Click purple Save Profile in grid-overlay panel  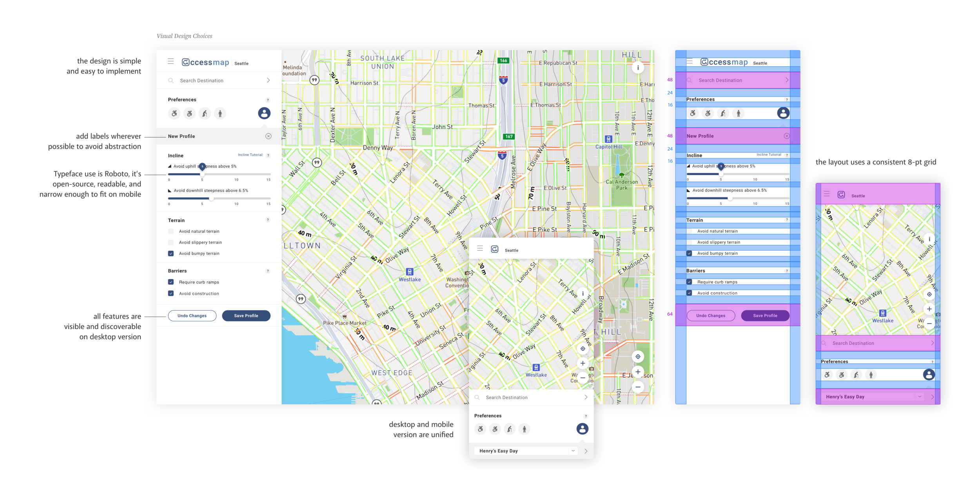tap(765, 315)
